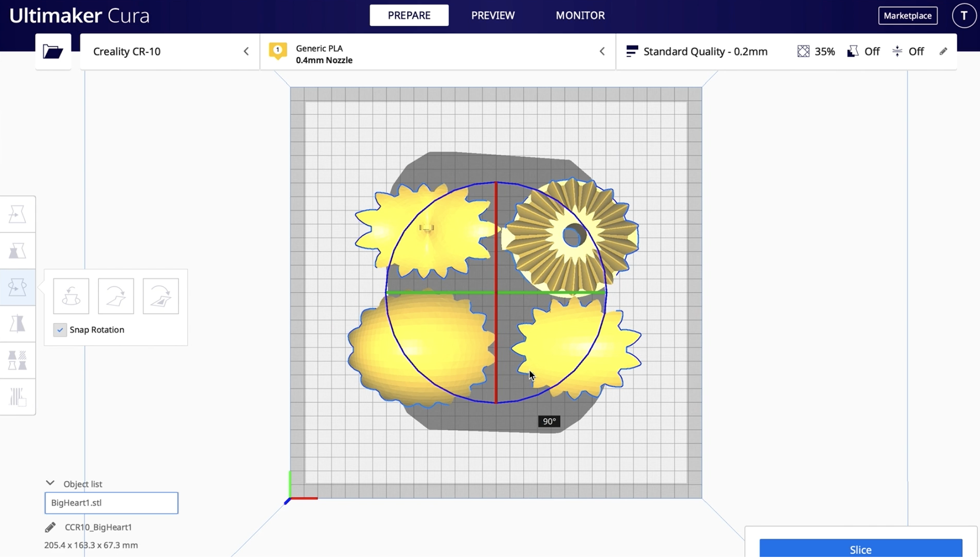Expand the Creality CR-10 printer selector
The height and width of the screenshot is (559, 980).
point(170,51)
